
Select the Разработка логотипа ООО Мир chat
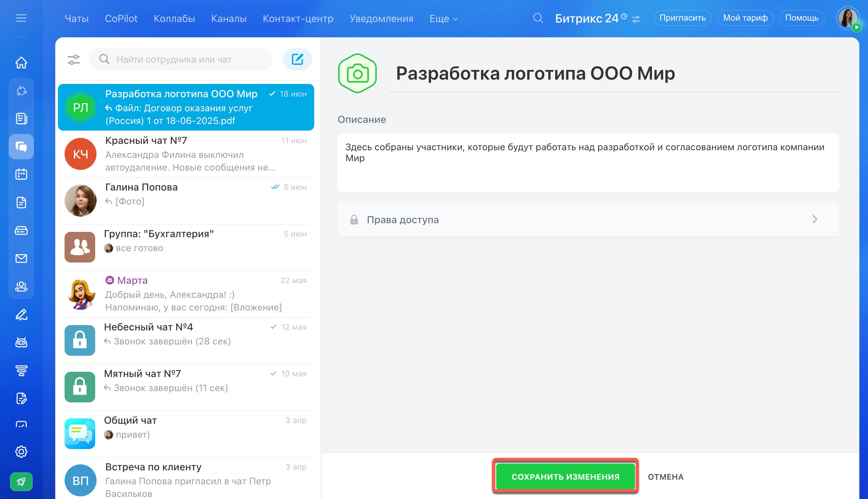pos(186,107)
